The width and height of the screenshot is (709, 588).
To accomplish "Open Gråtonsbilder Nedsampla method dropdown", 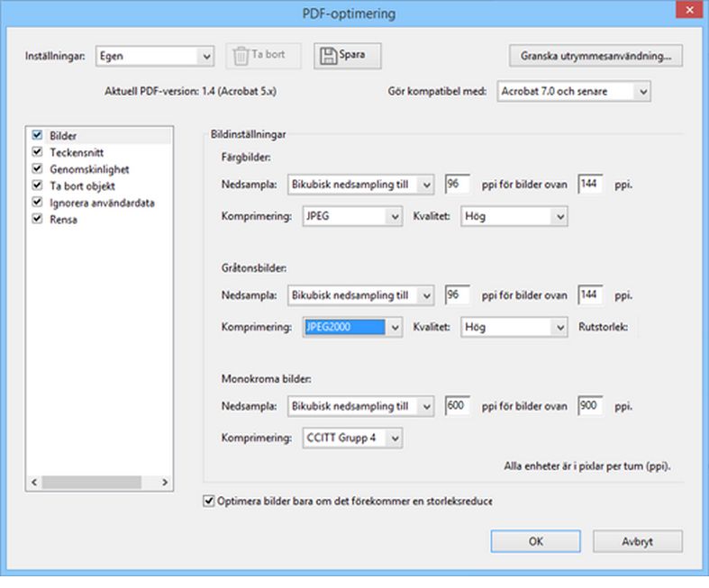I will [361, 295].
